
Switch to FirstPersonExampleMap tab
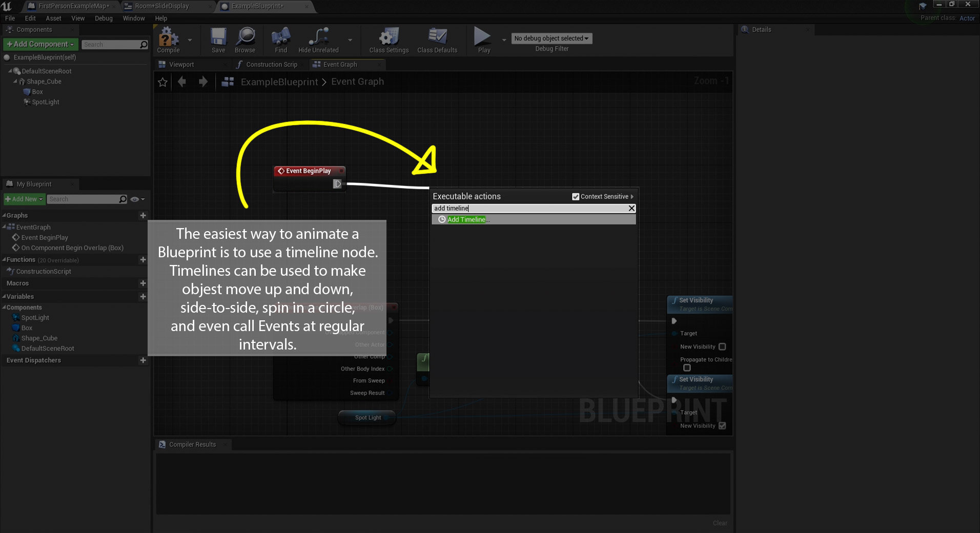[73, 6]
